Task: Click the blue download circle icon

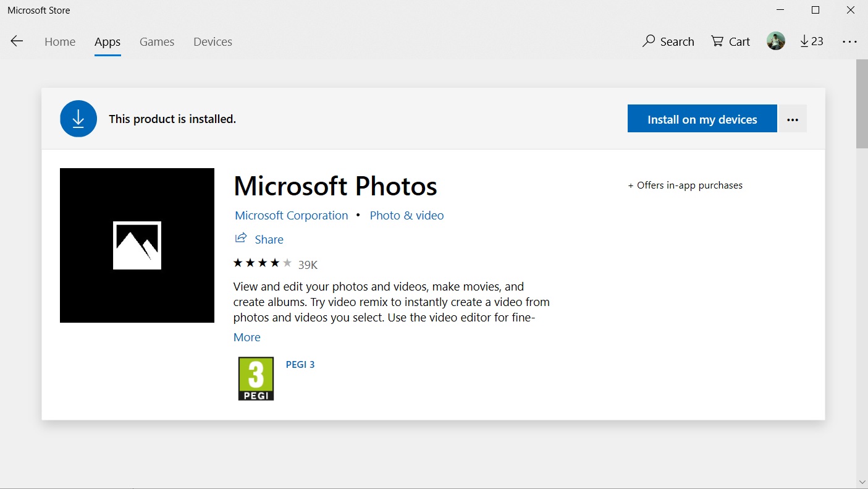Action: 78,119
